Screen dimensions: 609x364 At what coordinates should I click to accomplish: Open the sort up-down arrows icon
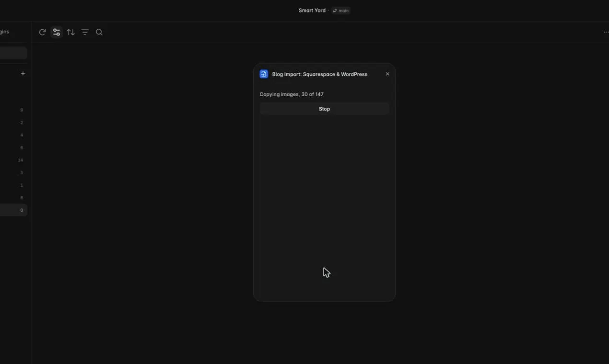click(x=71, y=32)
